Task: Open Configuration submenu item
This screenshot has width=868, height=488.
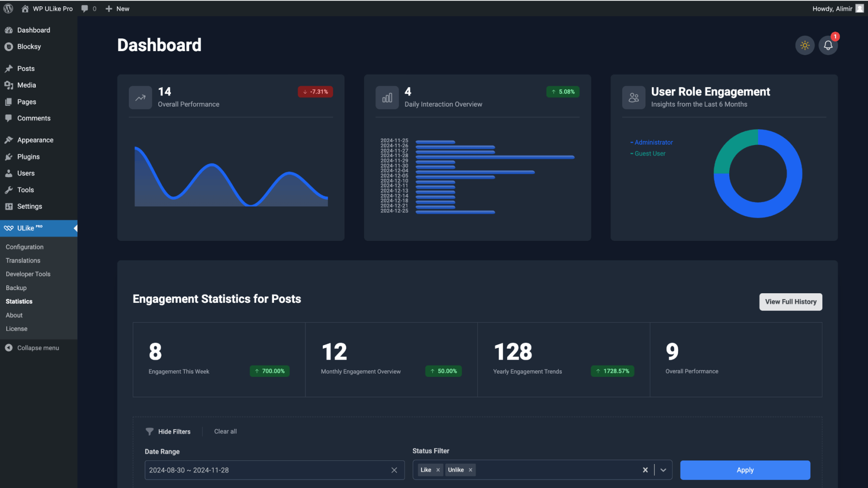Action: (x=24, y=247)
